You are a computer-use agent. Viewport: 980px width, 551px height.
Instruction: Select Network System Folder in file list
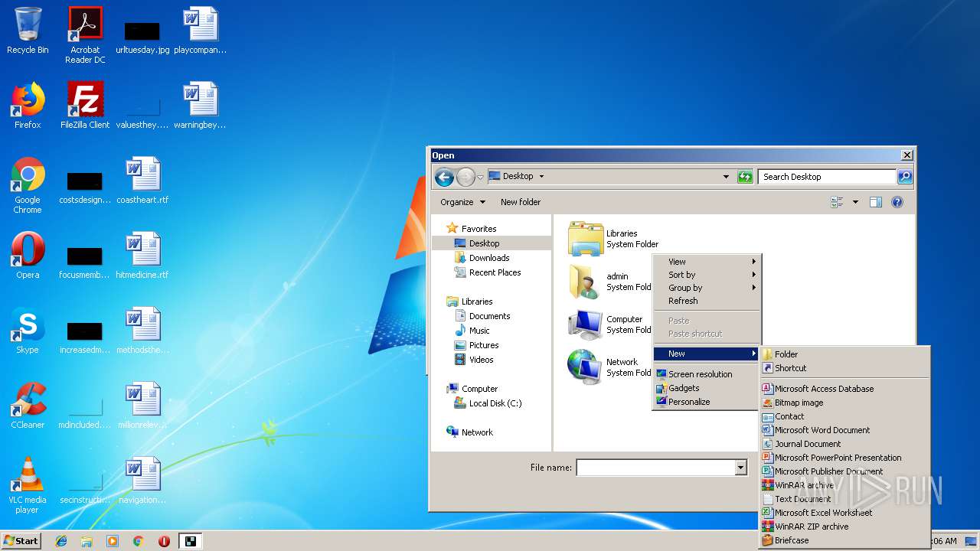(x=609, y=367)
